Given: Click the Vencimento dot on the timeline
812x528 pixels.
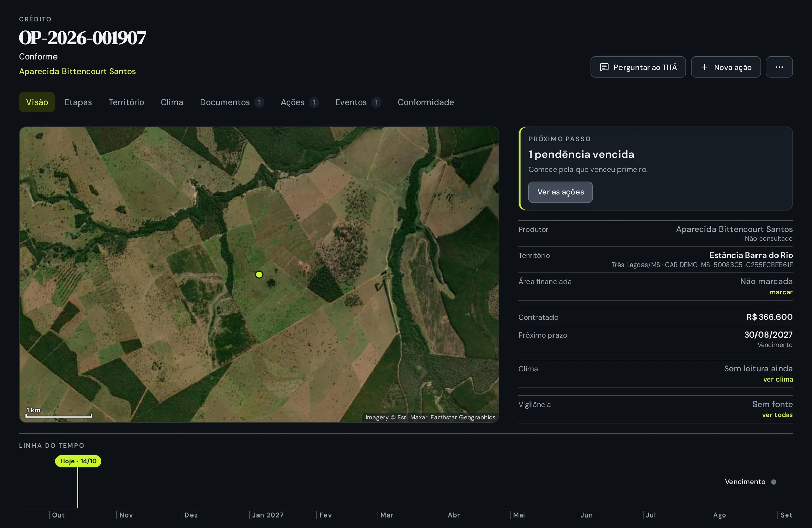Looking at the screenshot, I should coord(773,482).
